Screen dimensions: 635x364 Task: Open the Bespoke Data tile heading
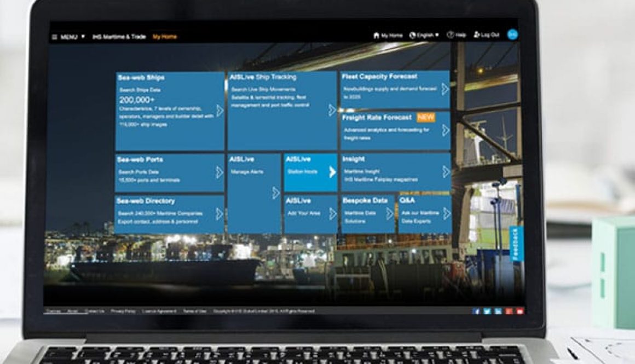[x=365, y=200]
